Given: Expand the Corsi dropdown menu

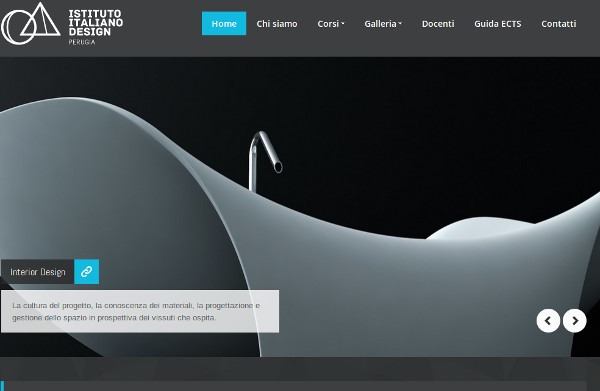Looking at the screenshot, I should (x=331, y=24).
